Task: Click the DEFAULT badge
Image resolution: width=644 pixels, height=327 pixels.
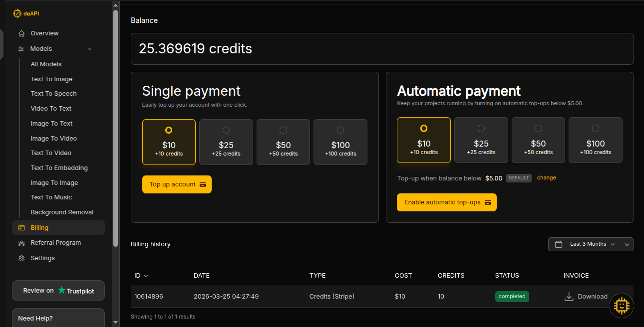Action: pos(519,178)
